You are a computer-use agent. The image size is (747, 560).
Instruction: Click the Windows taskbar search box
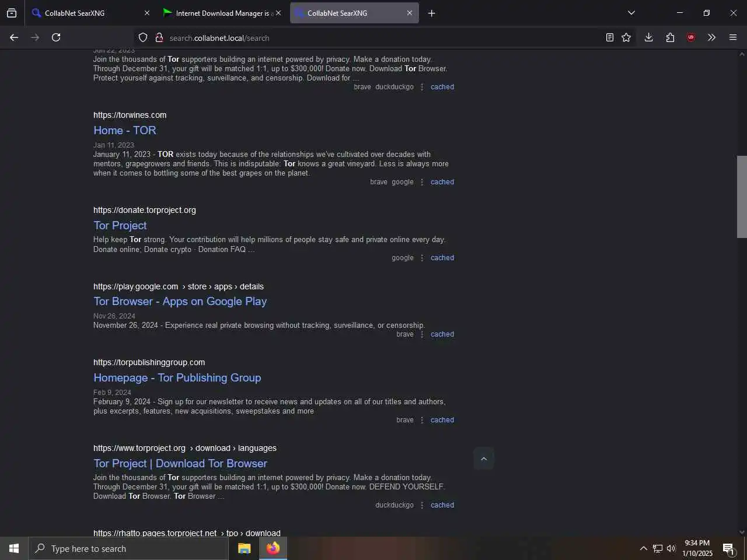tap(128, 548)
